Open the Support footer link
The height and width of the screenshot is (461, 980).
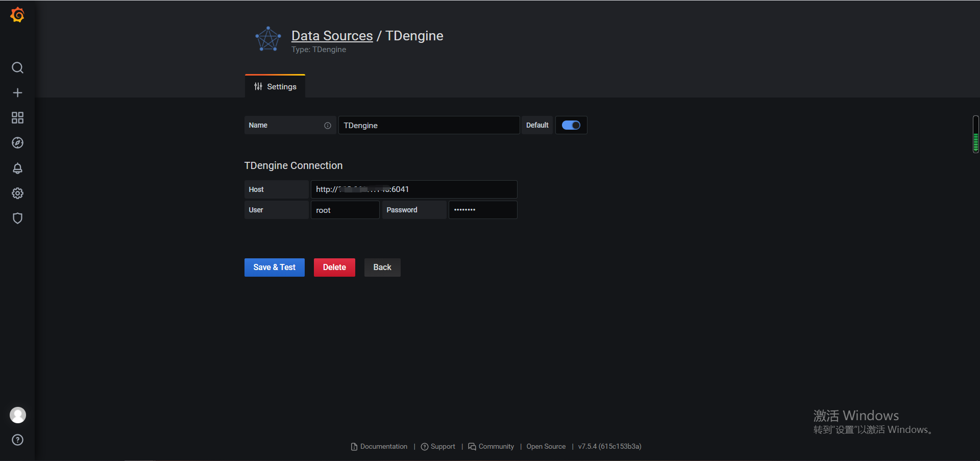click(x=438, y=447)
